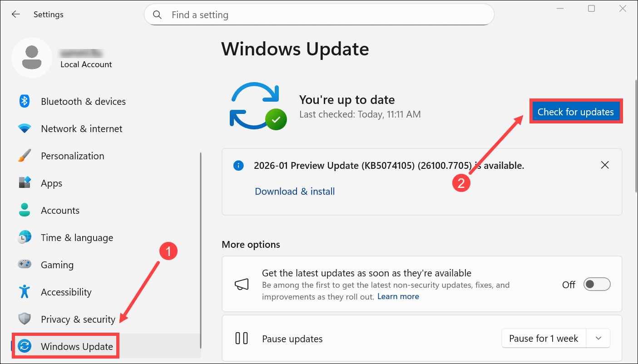638x364 pixels.
Task: Dismiss the Preview Update notification
Action: [605, 165]
